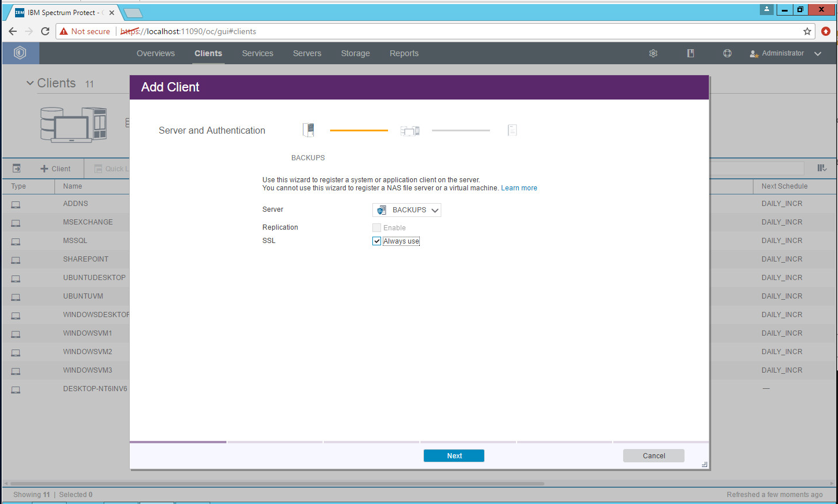The height and width of the screenshot is (504, 838).
Task: Collapse the Clients section chevron
Action: [x=30, y=83]
